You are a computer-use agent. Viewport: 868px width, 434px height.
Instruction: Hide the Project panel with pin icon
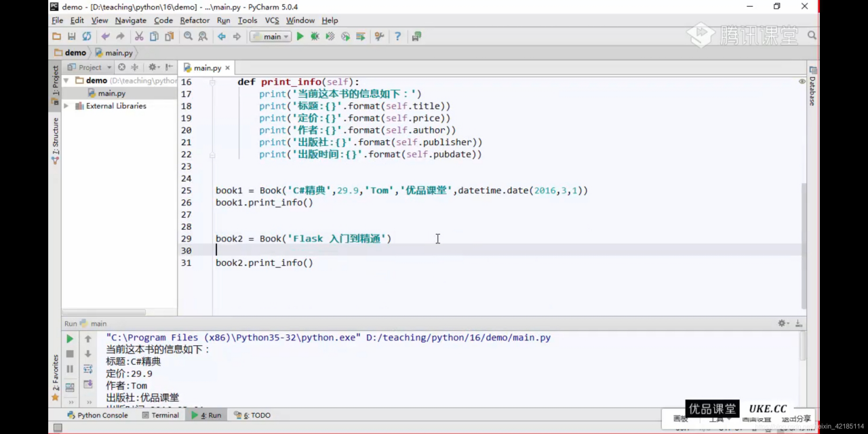[169, 67]
